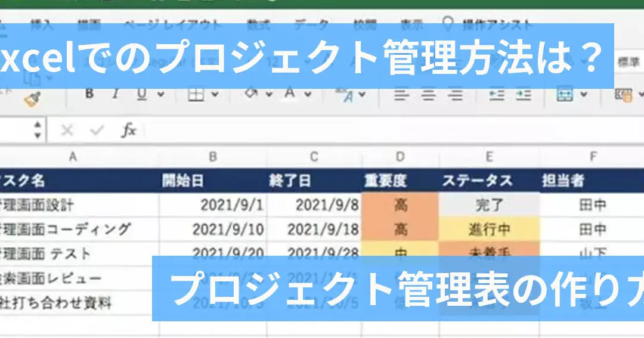Screen dimensions: 644x338
Task: Click the font color A button
Action: click(x=290, y=94)
